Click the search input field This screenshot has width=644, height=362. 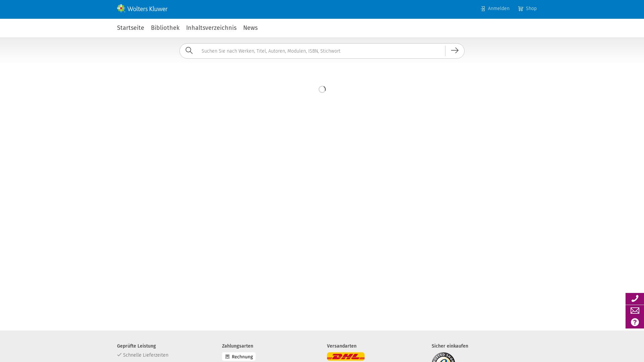pyautogui.click(x=322, y=51)
